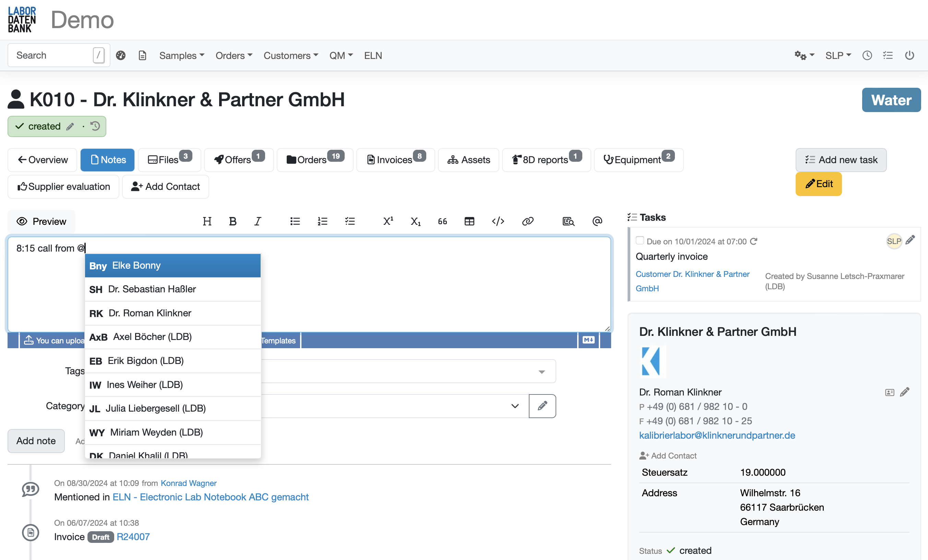Click the blockquote icon in editor toolbar
The height and width of the screenshot is (560, 928).
442,221
